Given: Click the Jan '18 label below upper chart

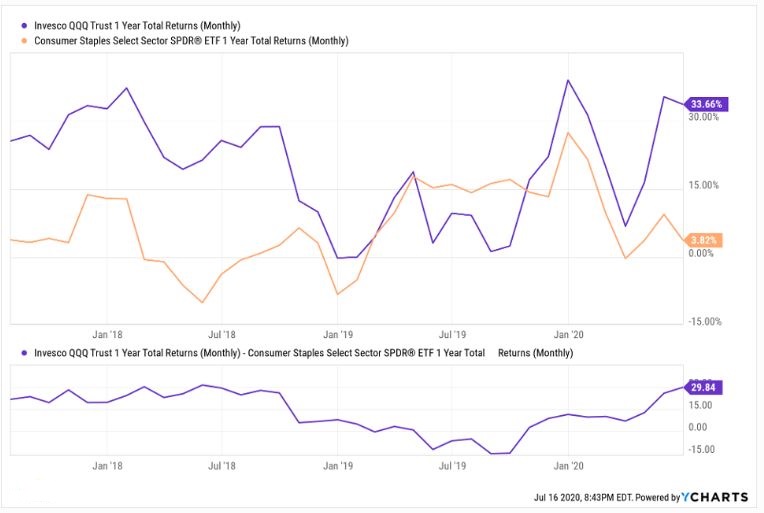Looking at the screenshot, I should (x=107, y=335).
